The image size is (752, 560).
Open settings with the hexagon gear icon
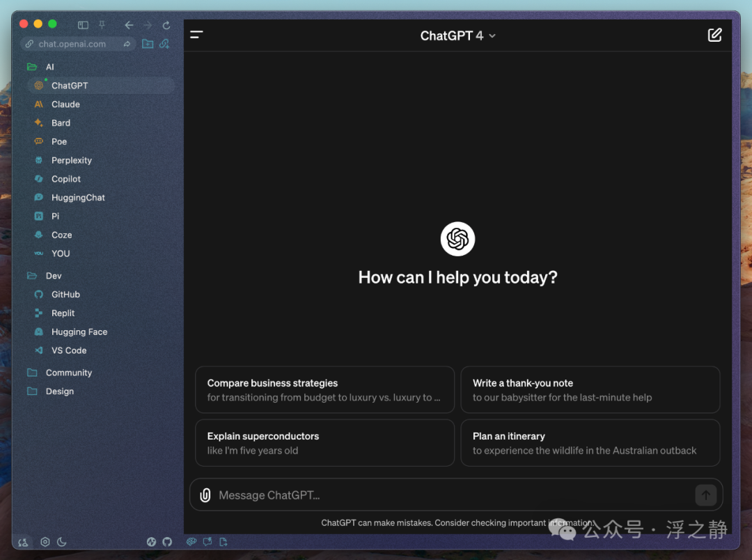click(45, 542)
